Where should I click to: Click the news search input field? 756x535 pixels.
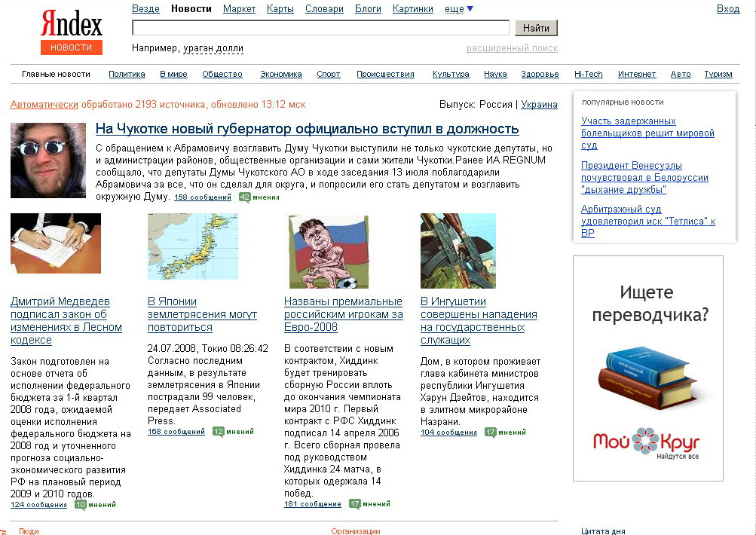tap(320, 28)
